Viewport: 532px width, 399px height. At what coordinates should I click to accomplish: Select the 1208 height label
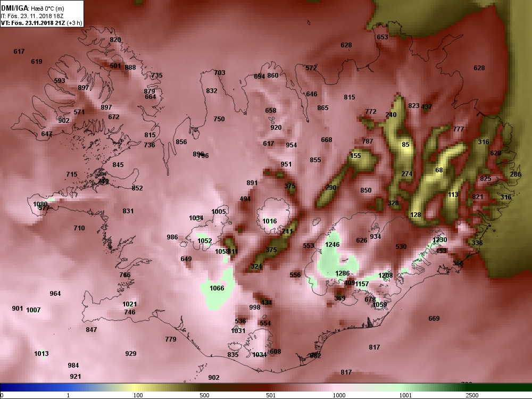pyautogui.click(x=385, y=276)
